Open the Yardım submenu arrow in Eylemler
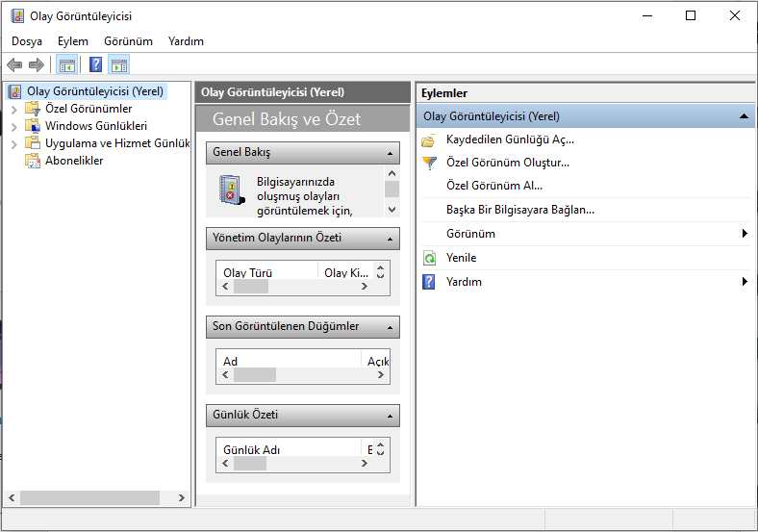Screen dimensions: 758x532 coord(745,282)
